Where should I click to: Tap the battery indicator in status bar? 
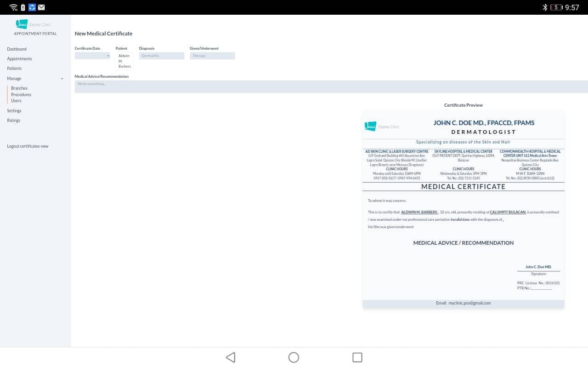pos(556,7)
